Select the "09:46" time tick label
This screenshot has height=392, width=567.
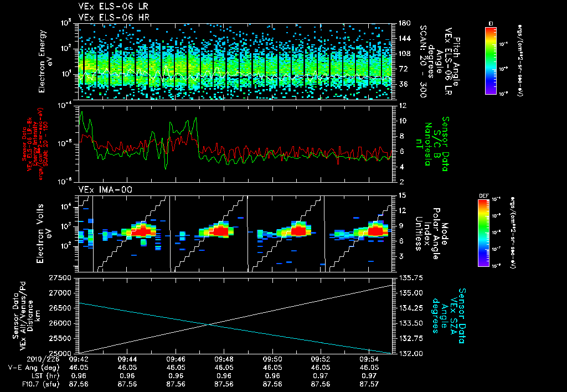176,359
